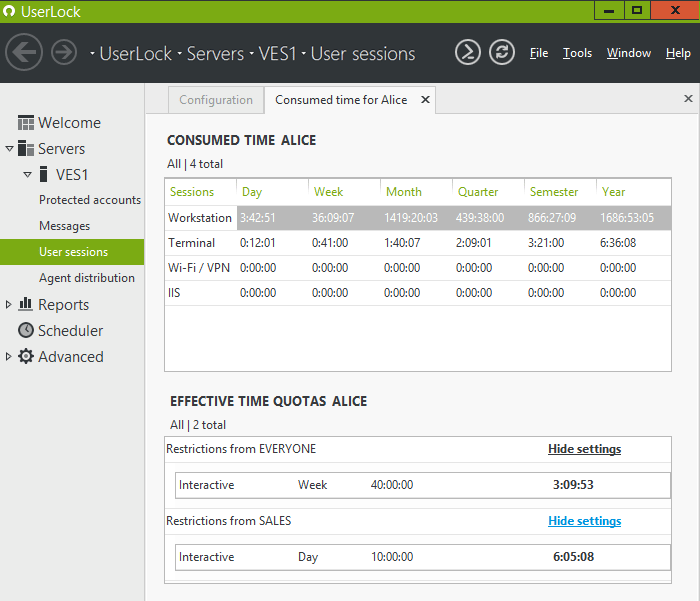The height and width of the screenshot is (601, 700).
Task: Sort by the Semester column header
Action: [560, 192]
